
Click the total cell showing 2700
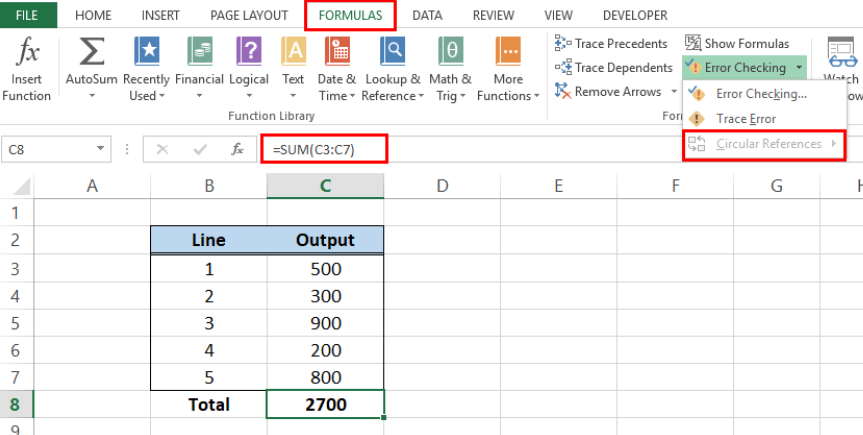[325, 405]
